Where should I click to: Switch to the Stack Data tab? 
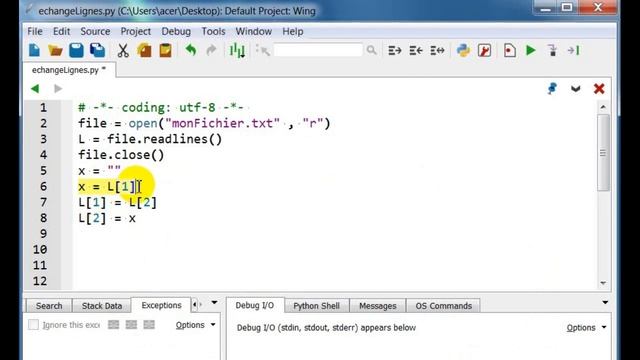pos(102,306)
